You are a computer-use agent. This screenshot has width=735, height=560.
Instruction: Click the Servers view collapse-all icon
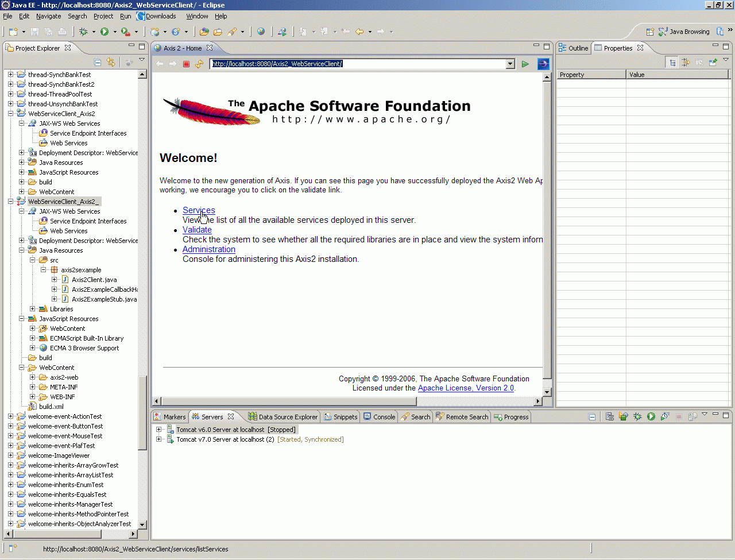[592, 417]
